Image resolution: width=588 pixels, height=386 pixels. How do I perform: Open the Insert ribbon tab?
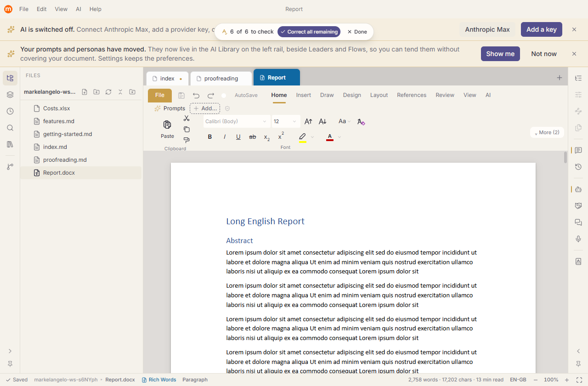pos(303,95)
